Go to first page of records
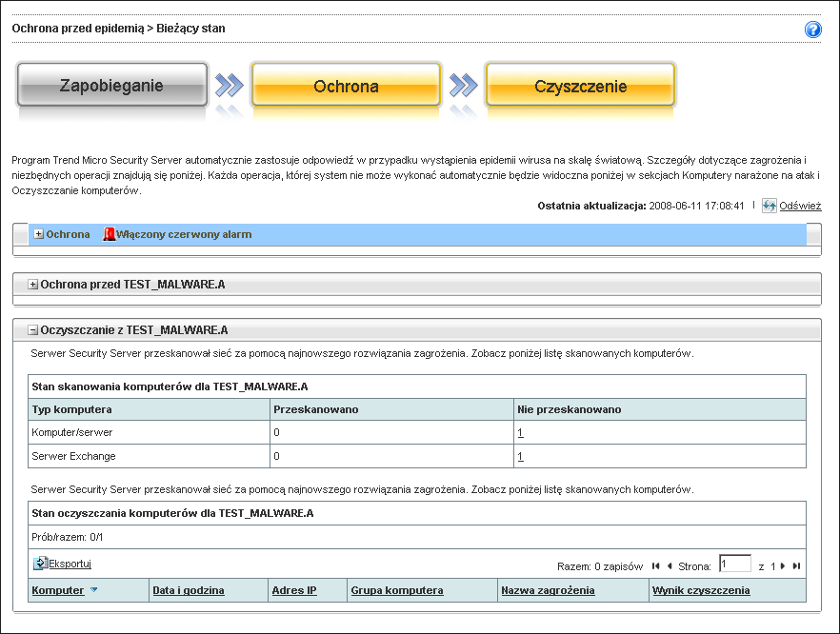The height and width of the screenshot is (634, 840). point(655,566)
